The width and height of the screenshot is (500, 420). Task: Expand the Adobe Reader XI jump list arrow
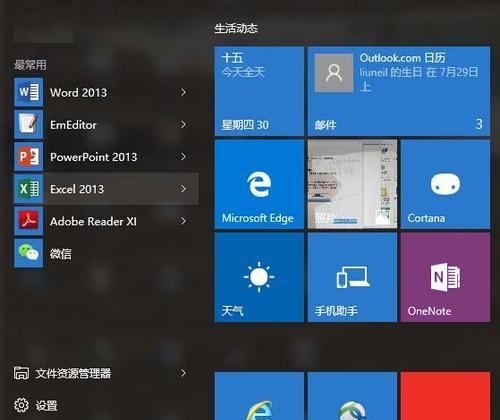[x=183, y=221]
